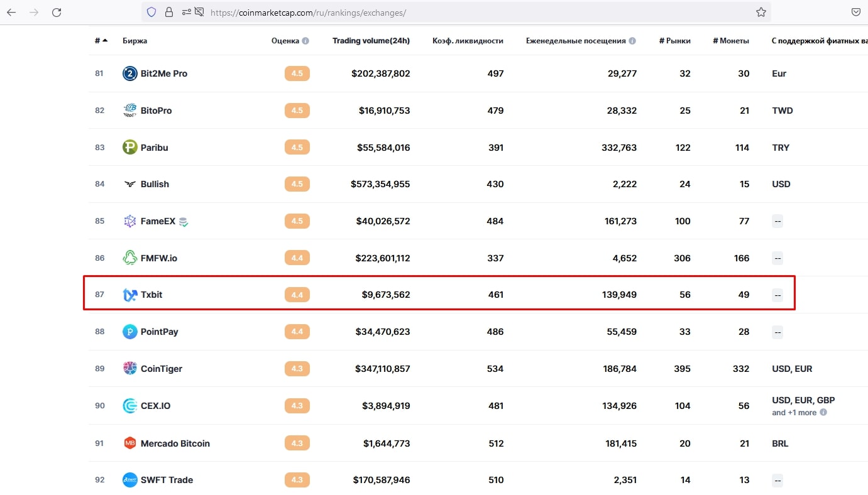Click FMFW.io markets count 306
Screen dimensions: 868x495
681,258
